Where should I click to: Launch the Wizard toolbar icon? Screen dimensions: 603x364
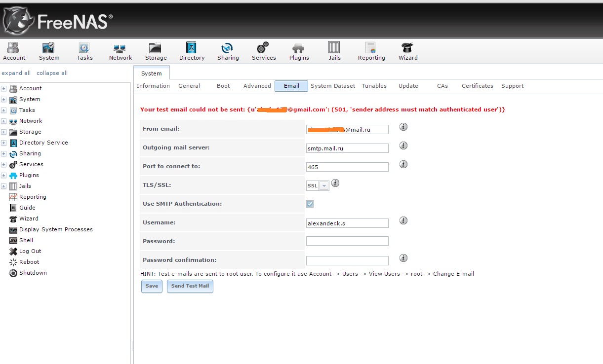[x=408, y=51]
